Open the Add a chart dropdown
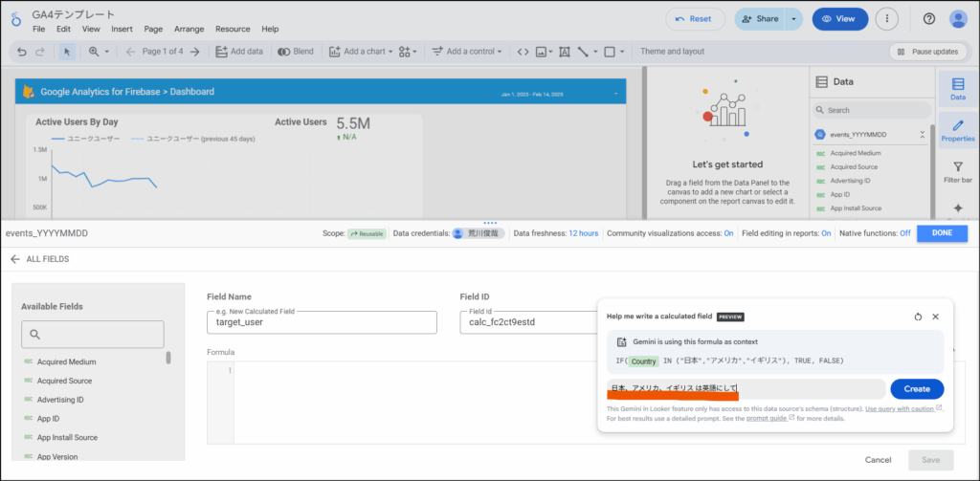 pos(361,52)
